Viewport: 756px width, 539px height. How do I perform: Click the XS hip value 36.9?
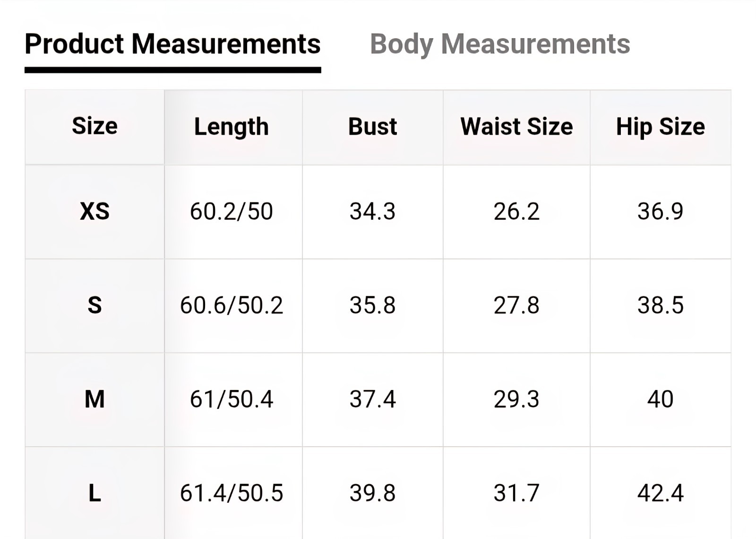(x=661, y=211)
